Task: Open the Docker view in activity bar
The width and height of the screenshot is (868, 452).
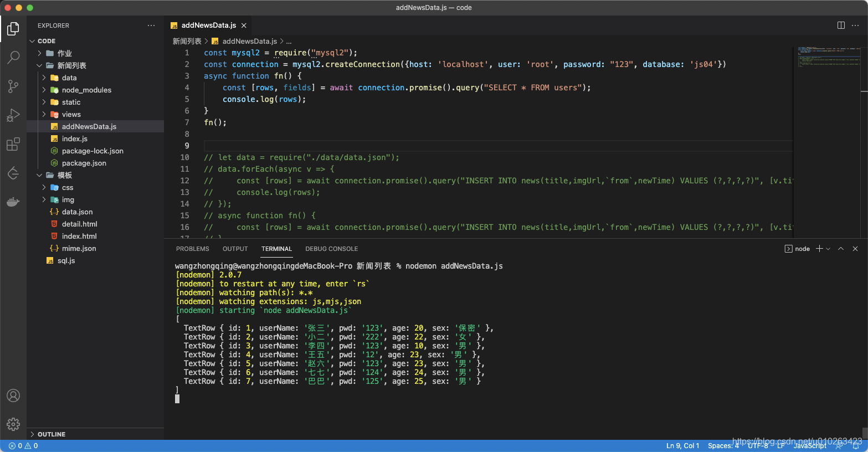Action: click(13, 202)
